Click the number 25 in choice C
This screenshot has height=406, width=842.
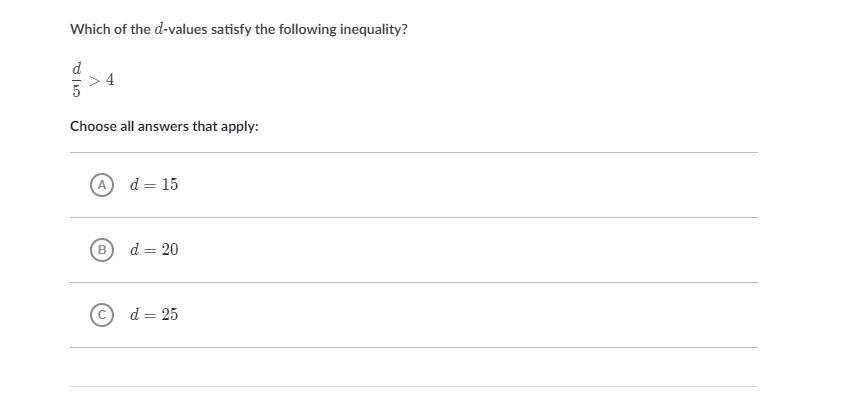(170, 315)
